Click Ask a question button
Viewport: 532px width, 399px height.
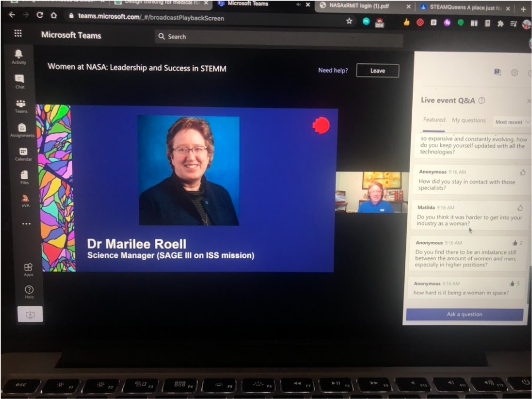[465, 314]
